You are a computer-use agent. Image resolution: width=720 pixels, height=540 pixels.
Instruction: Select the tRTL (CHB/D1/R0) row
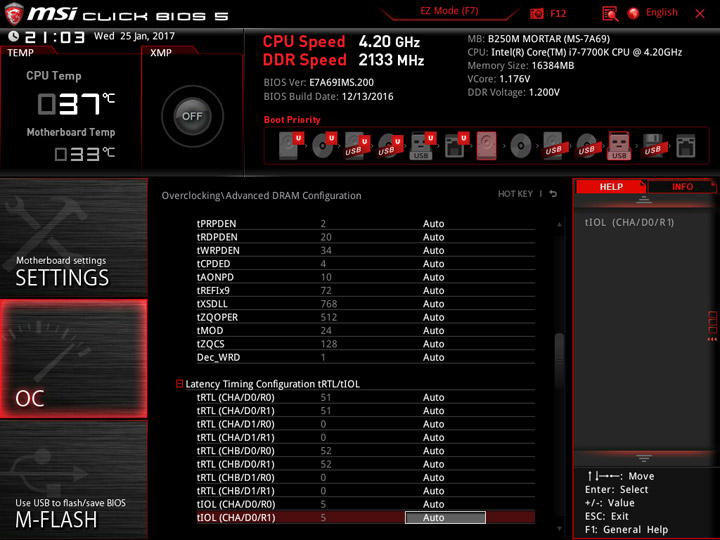click(366, 477)
